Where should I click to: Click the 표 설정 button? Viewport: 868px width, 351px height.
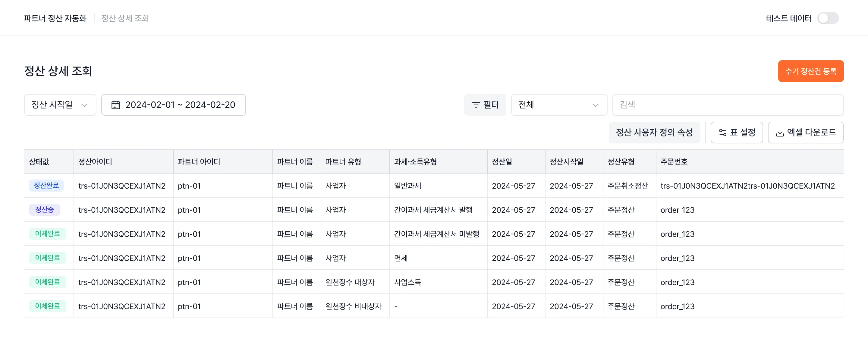click(737, 132)
